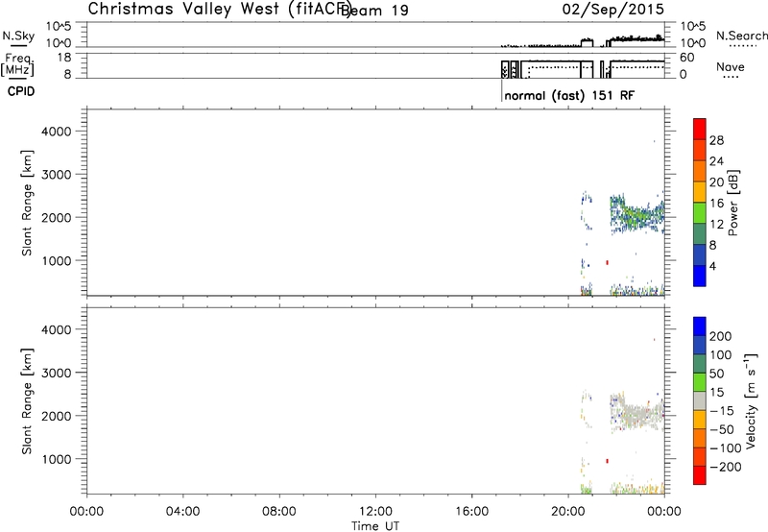The image size is (768, 532).
Task: Click red echo near 1000 km in velocity panel
Action: [608, 461]
